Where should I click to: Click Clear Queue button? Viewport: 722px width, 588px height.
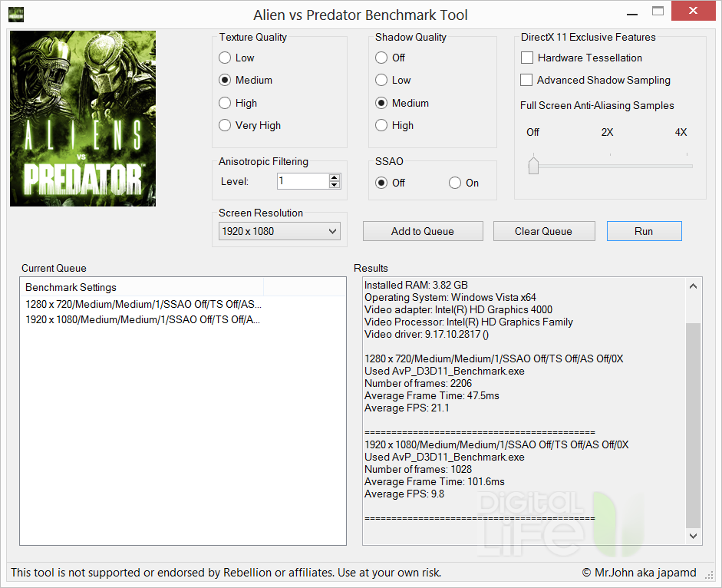coord(544,231)
